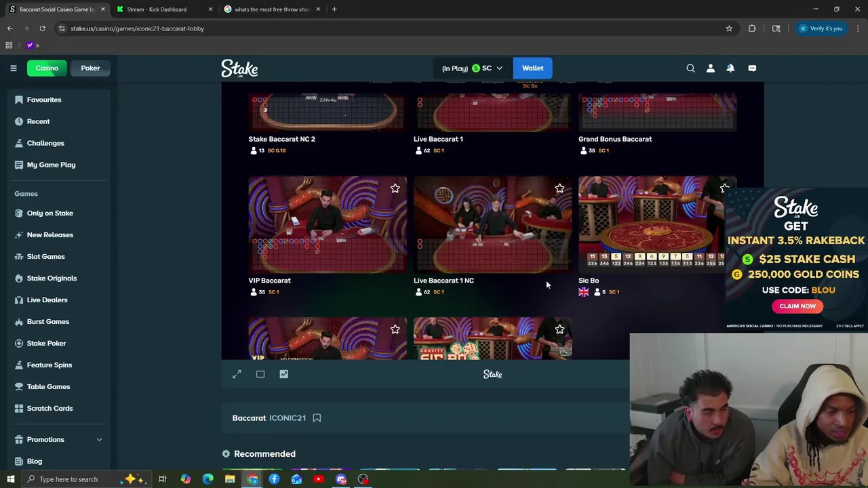
Task: Open the Live Baccarat 1 NC thumbnail
Action: (x=492, y=224)
